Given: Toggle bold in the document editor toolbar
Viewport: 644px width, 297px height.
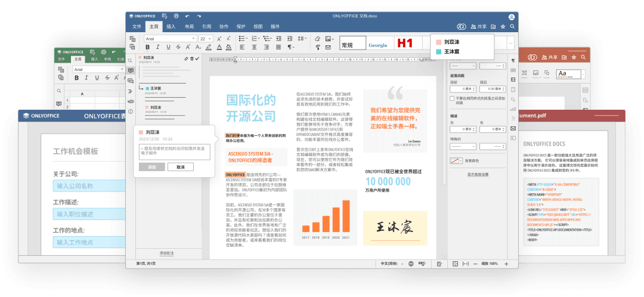Looking at the screenshot, I should pos(147,47).
